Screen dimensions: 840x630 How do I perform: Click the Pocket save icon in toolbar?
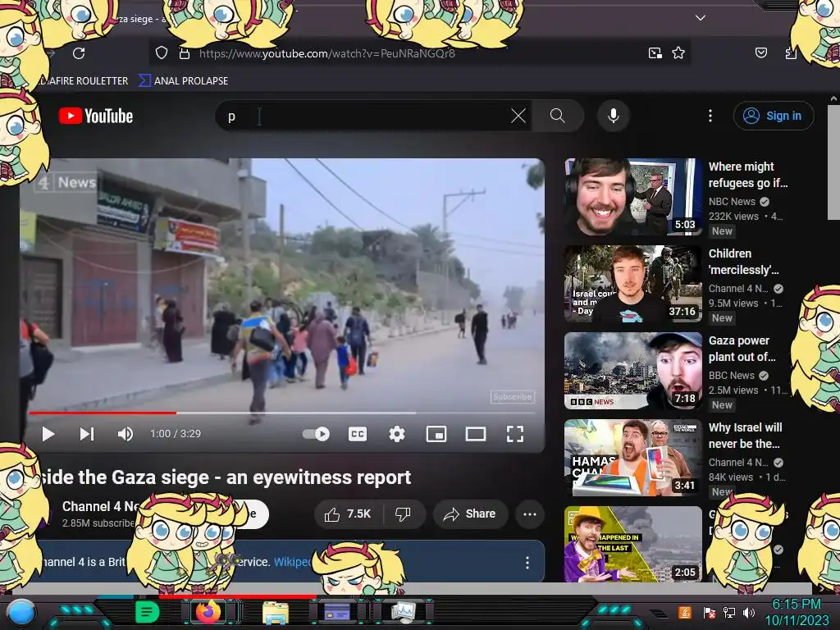760,52
